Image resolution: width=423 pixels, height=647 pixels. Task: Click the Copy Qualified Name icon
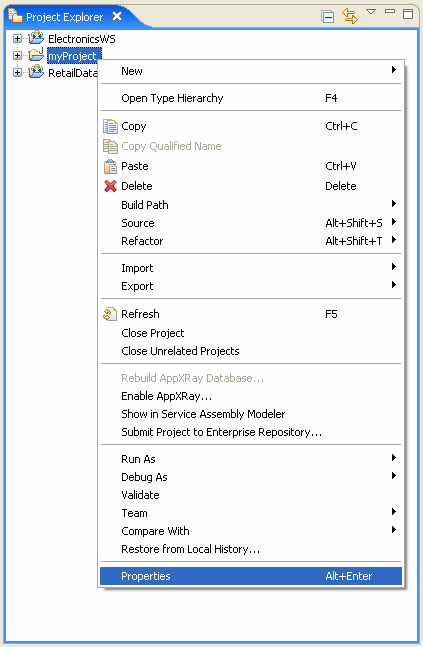110,146
